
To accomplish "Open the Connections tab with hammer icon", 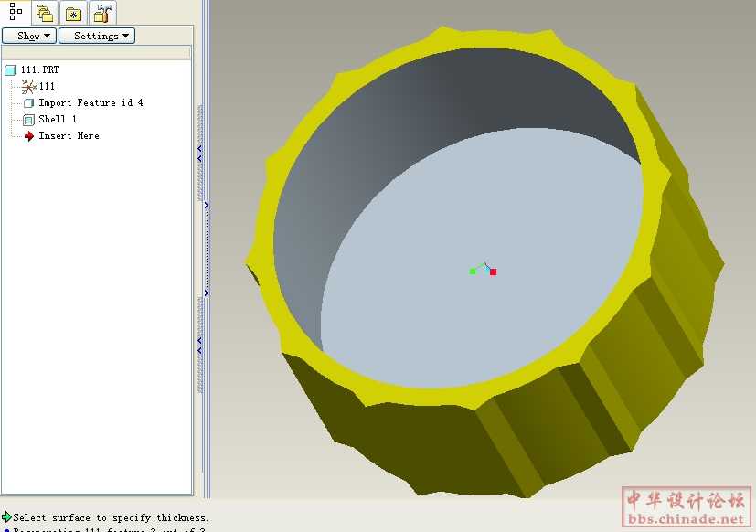I will click(103, 13).
